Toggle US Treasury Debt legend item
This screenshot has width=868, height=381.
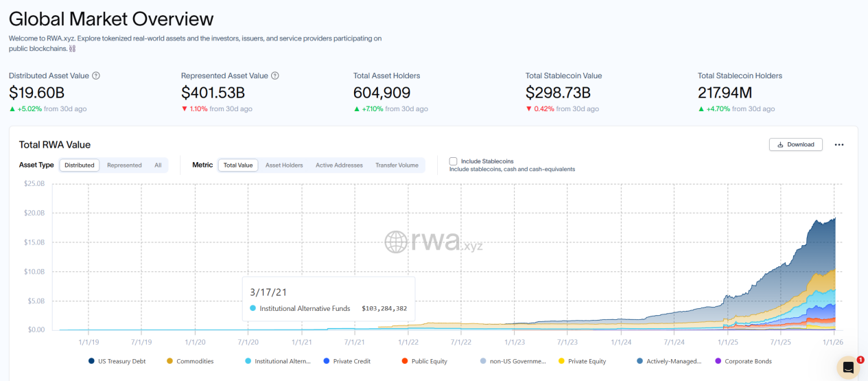[x=119, y=361]
